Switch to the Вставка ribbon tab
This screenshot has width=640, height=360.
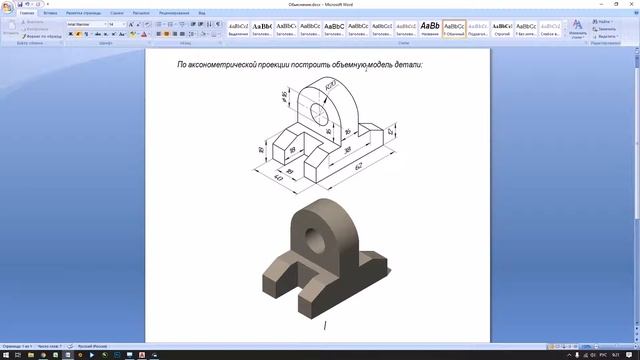click(x=50, y=13)
